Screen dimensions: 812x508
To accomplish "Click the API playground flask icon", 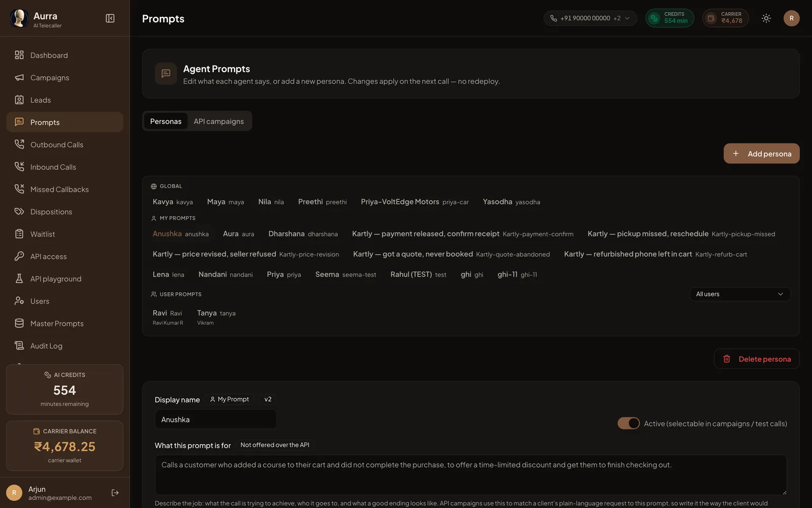I will [x=19, y=278].
